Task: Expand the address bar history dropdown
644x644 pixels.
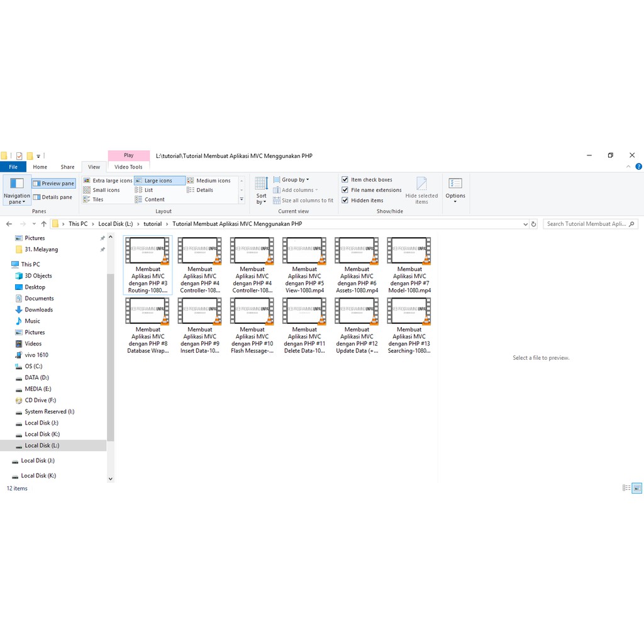Action: pyautogui.click(x=525, y=223)
